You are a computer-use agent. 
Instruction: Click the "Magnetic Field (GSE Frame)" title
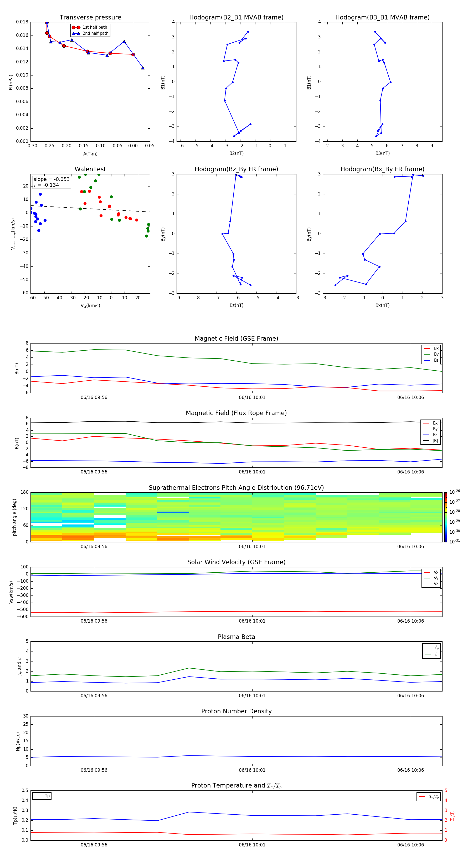pos(236,339)
